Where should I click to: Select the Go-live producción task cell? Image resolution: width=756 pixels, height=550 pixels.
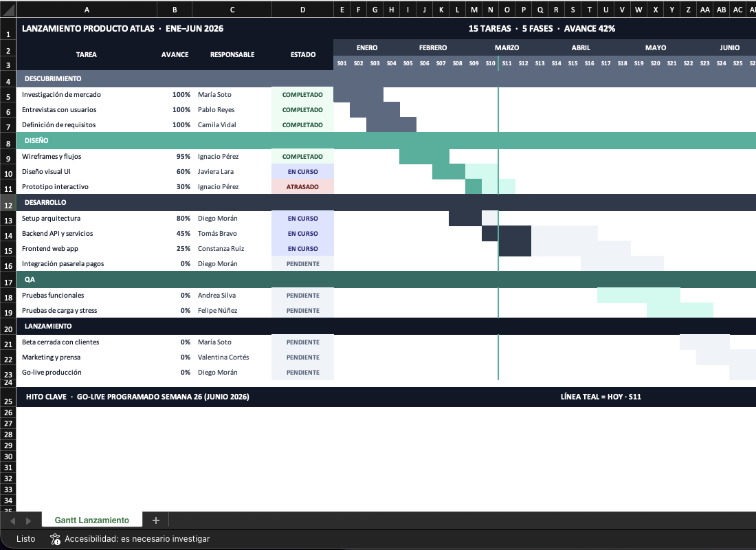click(x=87, y=373)
